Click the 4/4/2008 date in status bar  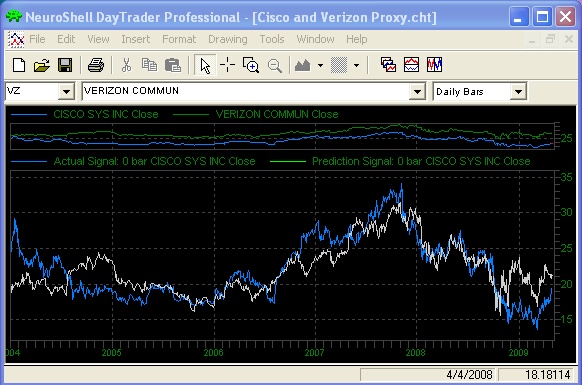tap(470, 375)
